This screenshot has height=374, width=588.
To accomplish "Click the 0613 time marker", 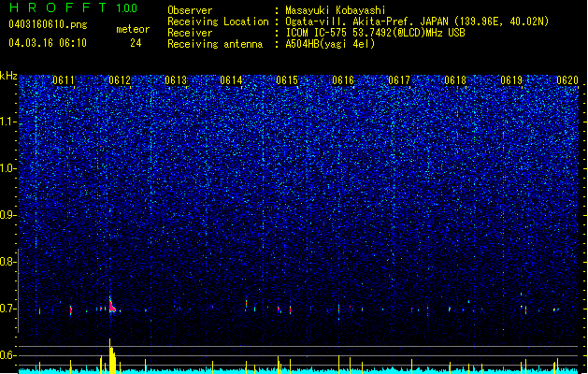I will click(x=176, y=80).
